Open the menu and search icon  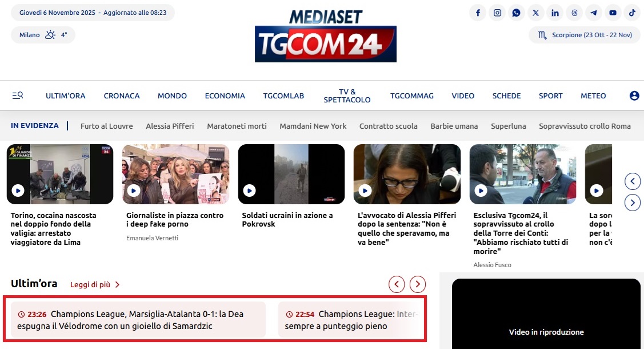(18, 96)
